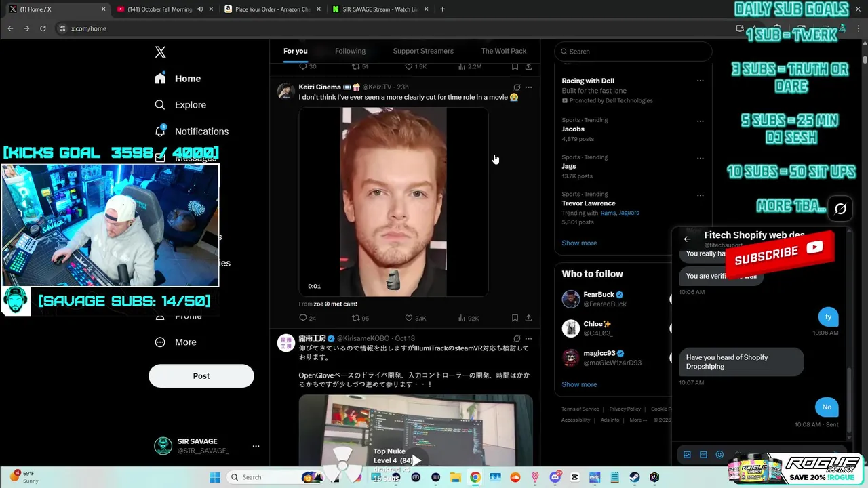Attach image in chat composer
This screenshot has height=488, width=868.
[x=687, y=455]
